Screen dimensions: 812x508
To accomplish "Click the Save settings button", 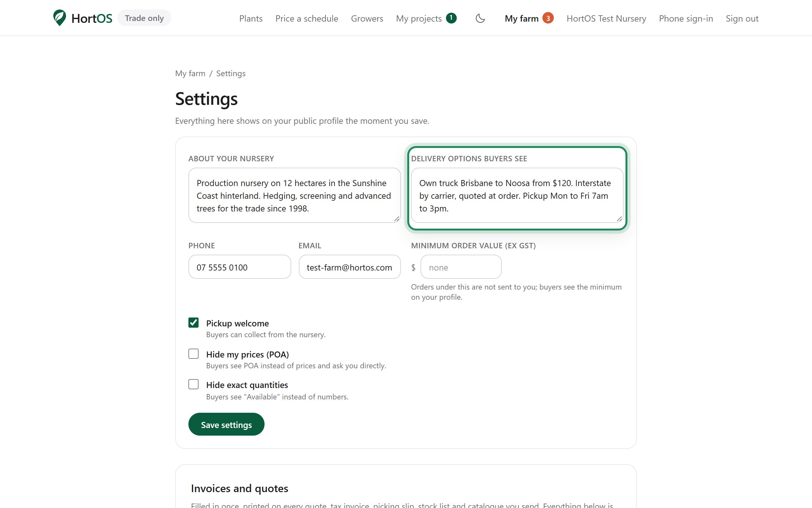I will (226, 424).
